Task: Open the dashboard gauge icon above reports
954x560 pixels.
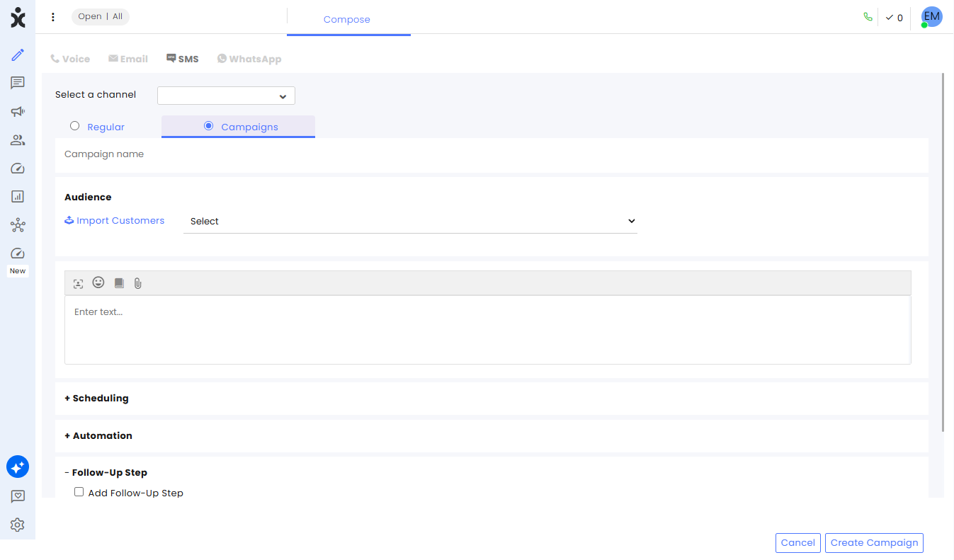Action: [x=18, y=168]
